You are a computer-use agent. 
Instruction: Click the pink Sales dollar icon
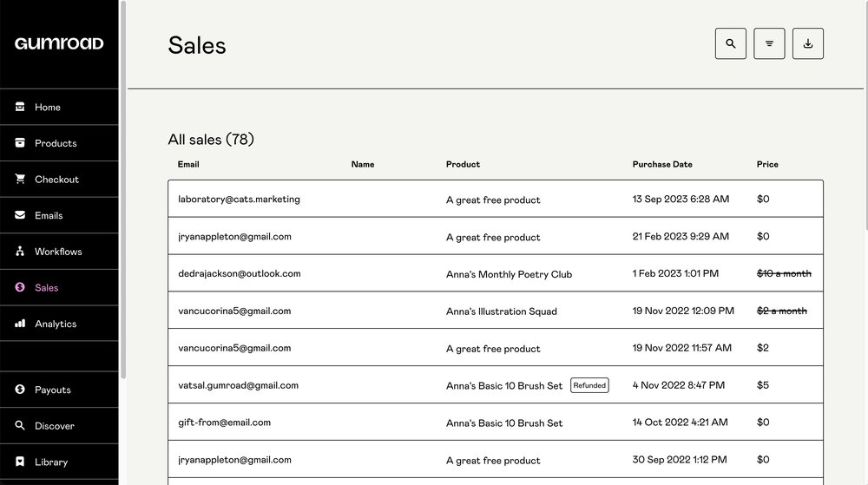[x=20, y=287]
